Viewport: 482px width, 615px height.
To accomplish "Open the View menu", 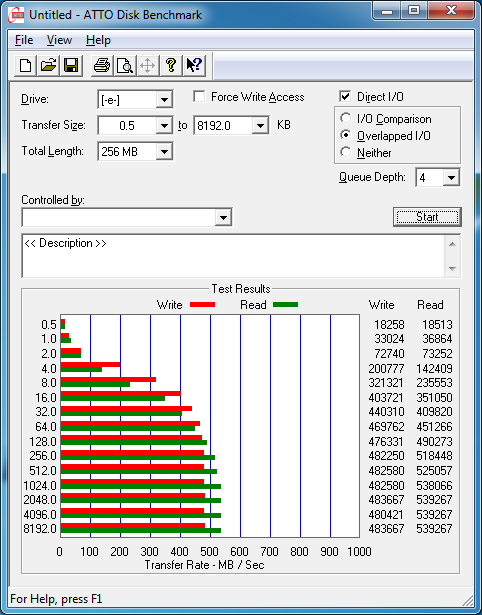I will [x=59, y=40].
